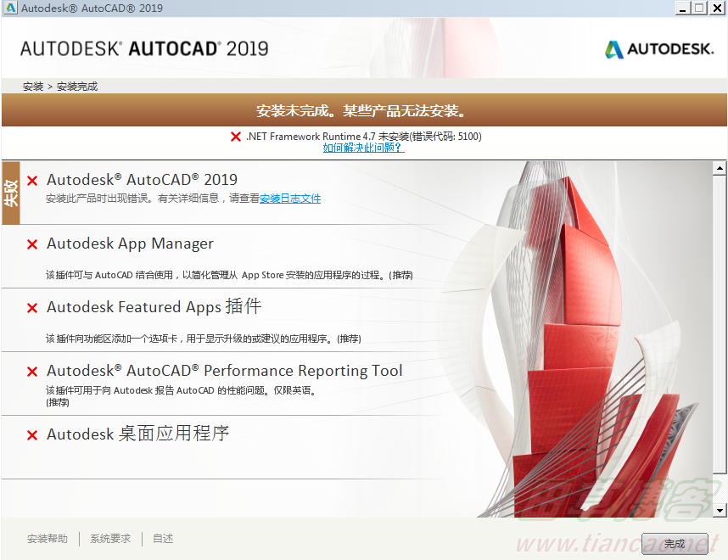Click the red X beside Autodesk App Manager

pos(32,244)
